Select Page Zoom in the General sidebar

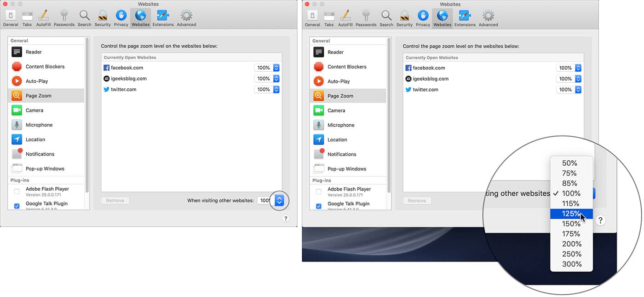click(39, 95)
